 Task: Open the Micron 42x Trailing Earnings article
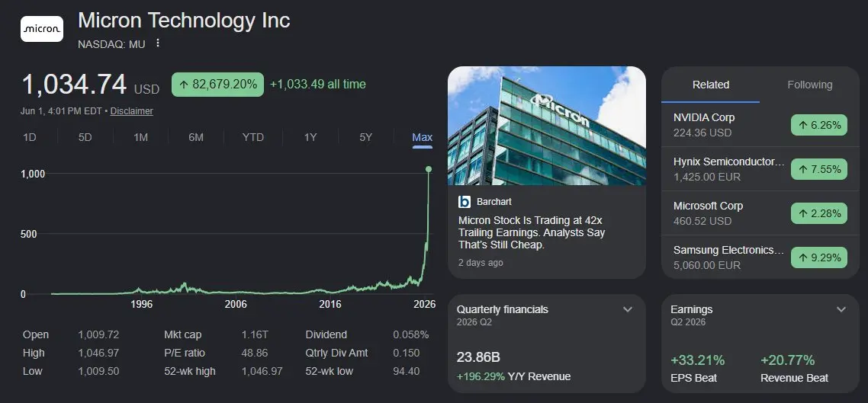pos(532,232)
